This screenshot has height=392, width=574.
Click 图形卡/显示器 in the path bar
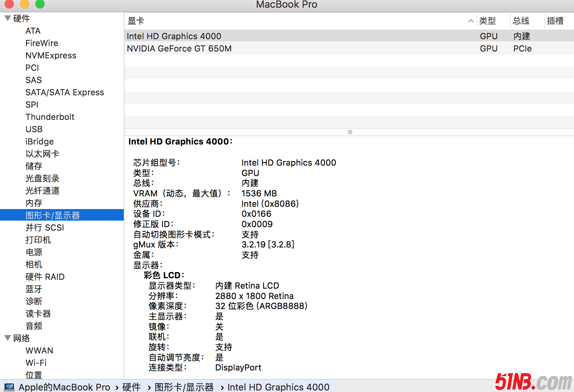(184, 387)
